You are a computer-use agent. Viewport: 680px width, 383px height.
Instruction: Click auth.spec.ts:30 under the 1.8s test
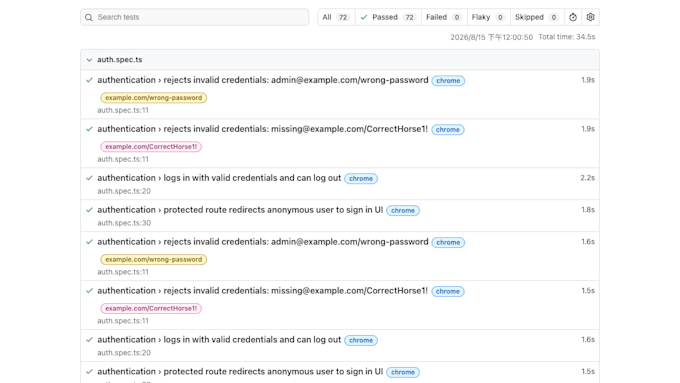tap(124, 223)
